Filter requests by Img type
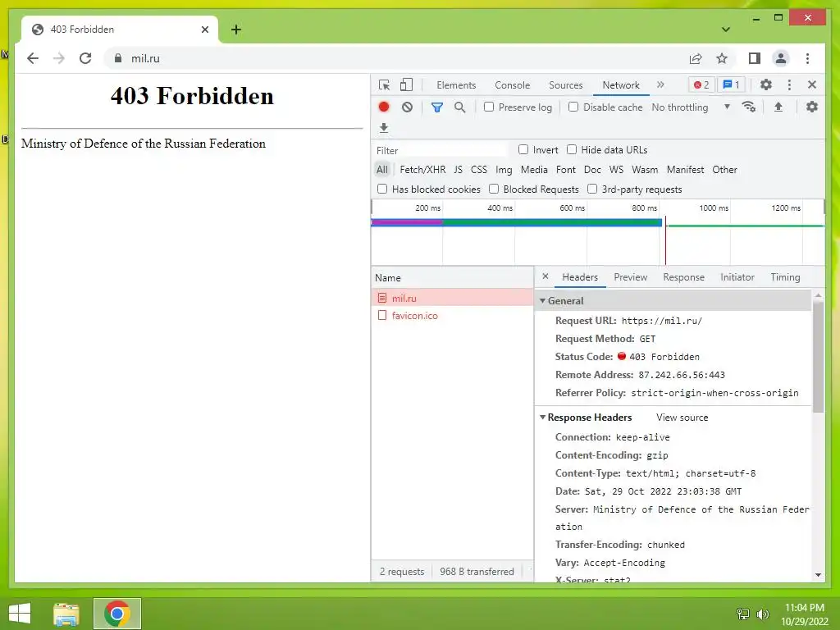Viewport: 840px width, 630px height. click(504, 170)
